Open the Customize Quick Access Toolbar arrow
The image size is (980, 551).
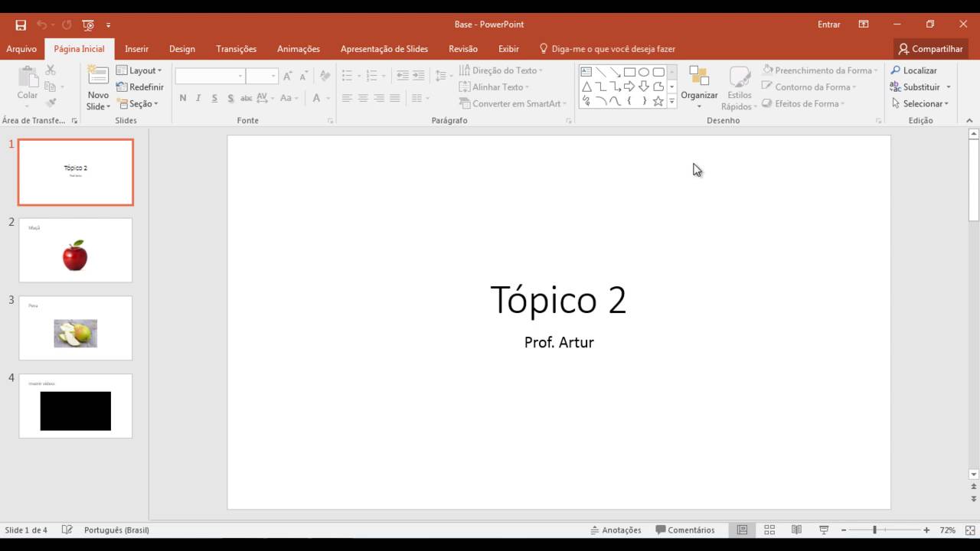pyautogui.click(x=108, y=25)
